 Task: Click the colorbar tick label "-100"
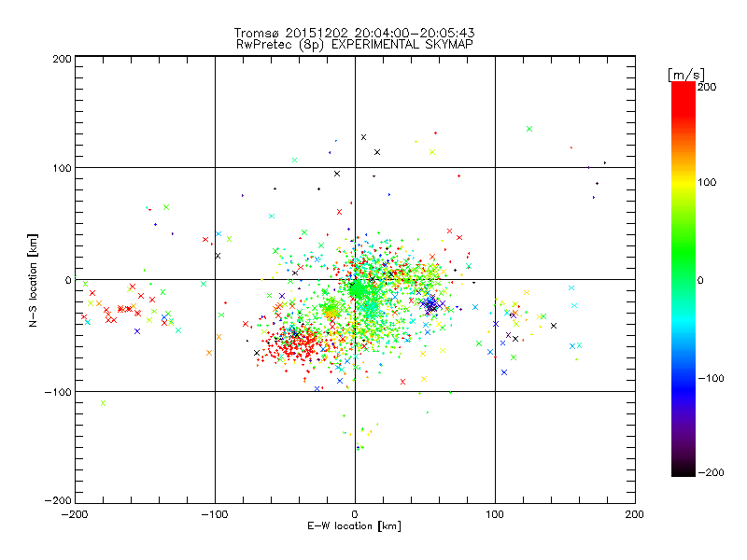711,379
